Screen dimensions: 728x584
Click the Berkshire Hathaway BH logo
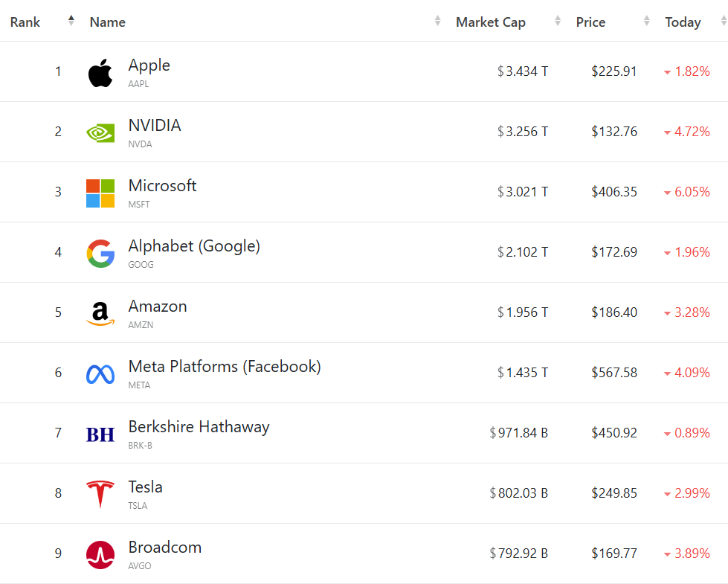[100, 434]
